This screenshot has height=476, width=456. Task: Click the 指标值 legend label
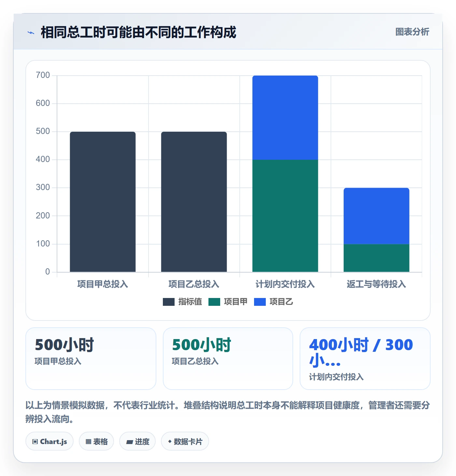(x=190, y=302)
